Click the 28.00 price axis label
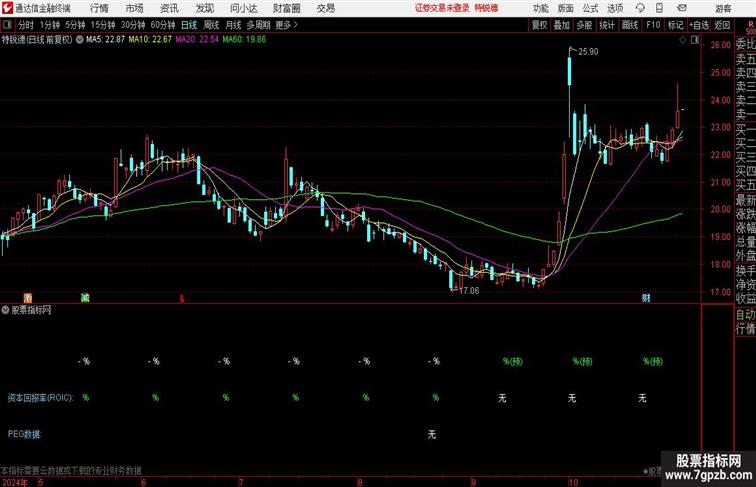Image resolution: width=756 pixels, height=487 pixels. 720,45
